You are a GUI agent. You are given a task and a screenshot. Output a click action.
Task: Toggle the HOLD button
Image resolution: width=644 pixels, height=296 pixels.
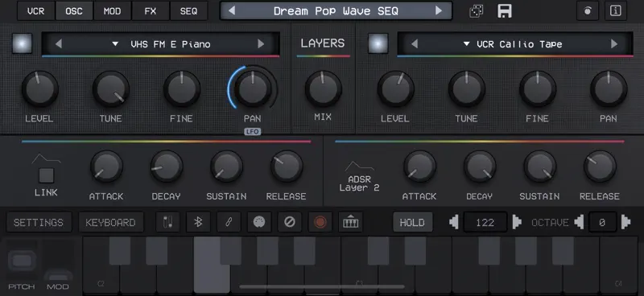pos(412,223)
